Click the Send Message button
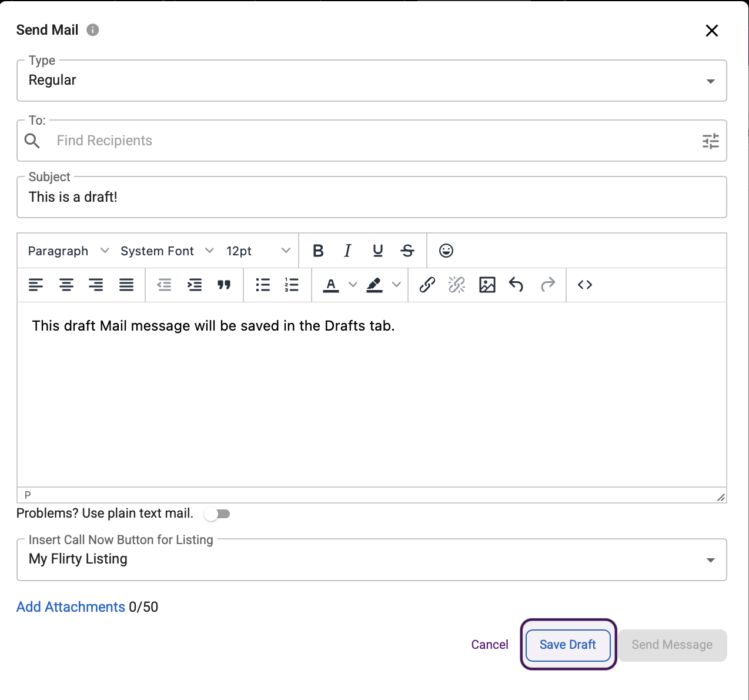This screenshot has height=700, width=749. pos(672,645)
